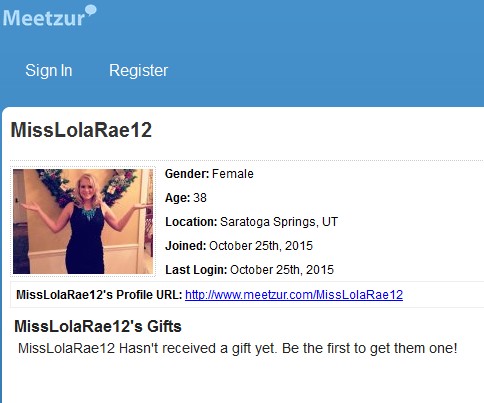The width and height of the screenshot is (484, 403).
Task: Click the speech bubble icon beside Meetzur
Action: pos(91,10)
